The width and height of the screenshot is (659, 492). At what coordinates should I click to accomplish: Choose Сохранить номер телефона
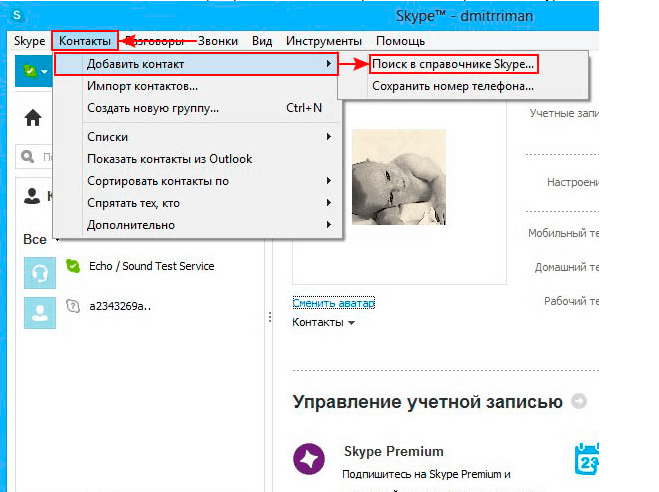pos(453,86)
